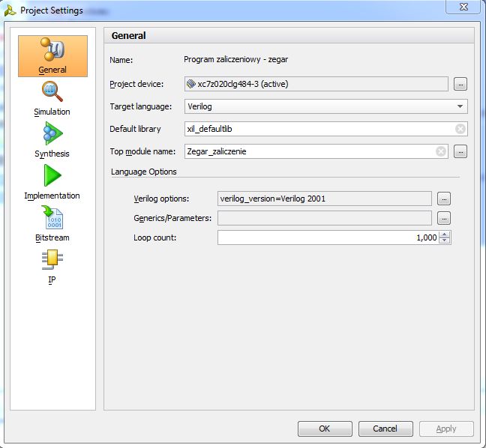Viewport: 486px width, 448px height.
Task: Click the chip icon in Project device field
Action: [x=191, y=84]
